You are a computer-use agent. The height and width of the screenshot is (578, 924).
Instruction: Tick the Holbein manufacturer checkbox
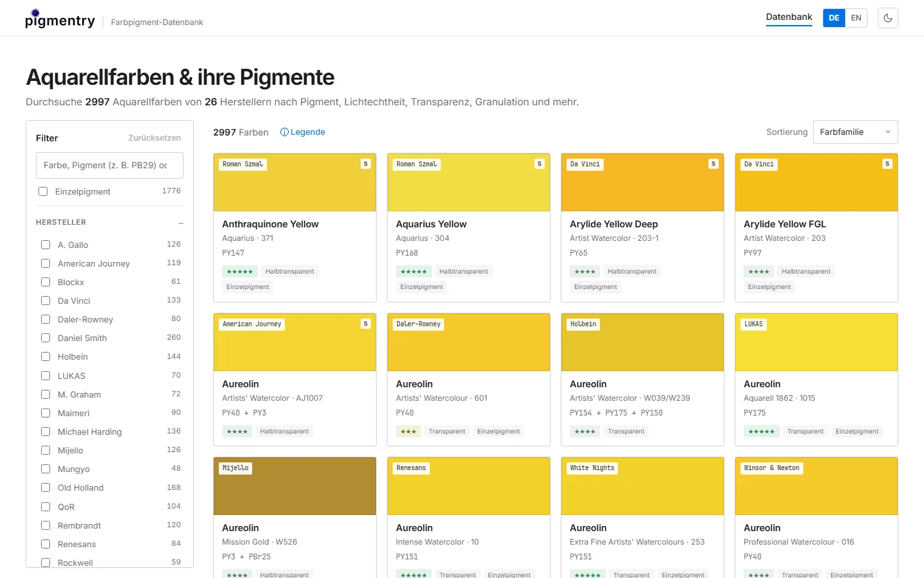[46, 356]
